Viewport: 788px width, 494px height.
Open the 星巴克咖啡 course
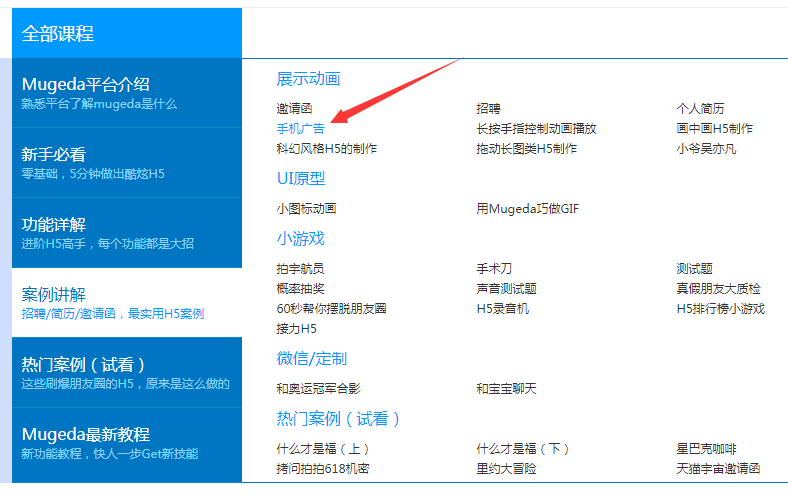[x=706, y=449]
